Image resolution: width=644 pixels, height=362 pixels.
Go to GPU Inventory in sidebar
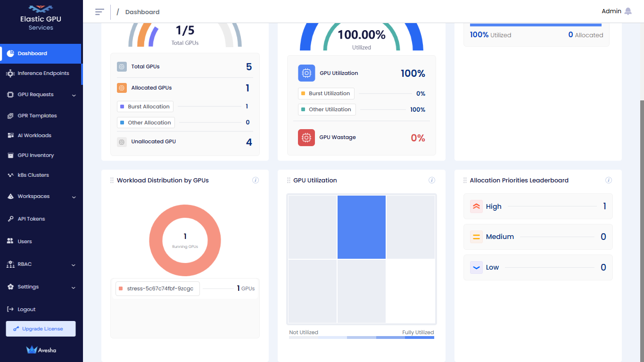pos(35,156)
